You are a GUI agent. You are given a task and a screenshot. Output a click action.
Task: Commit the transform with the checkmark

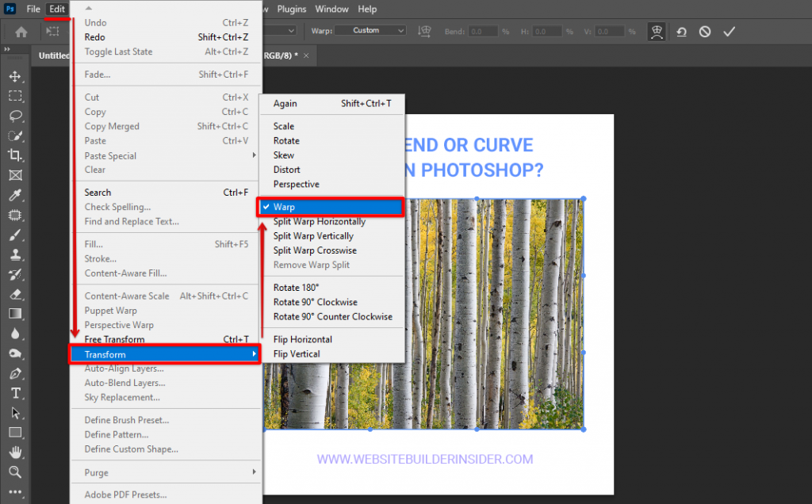point(729,32)
